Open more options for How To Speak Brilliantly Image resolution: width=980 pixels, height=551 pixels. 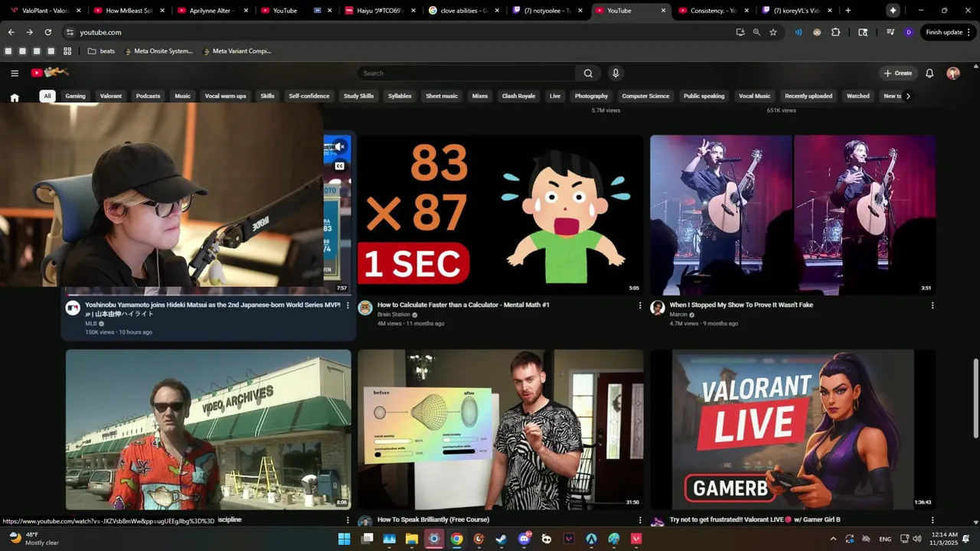point(640,520)
